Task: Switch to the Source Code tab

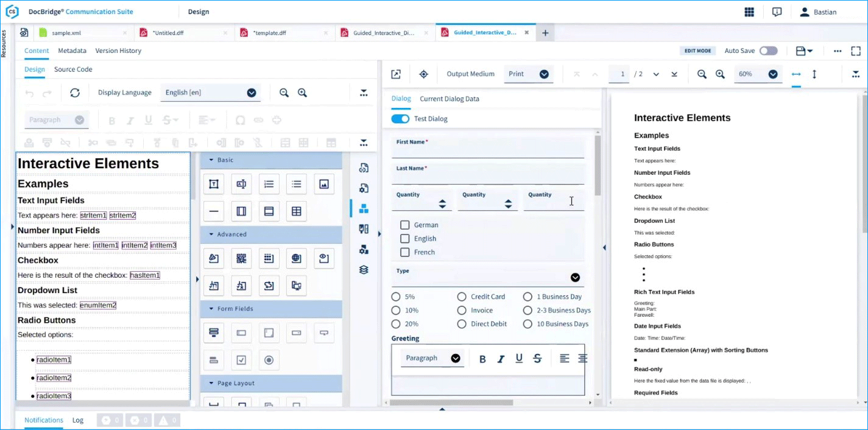Action: [x=73, y=69]
